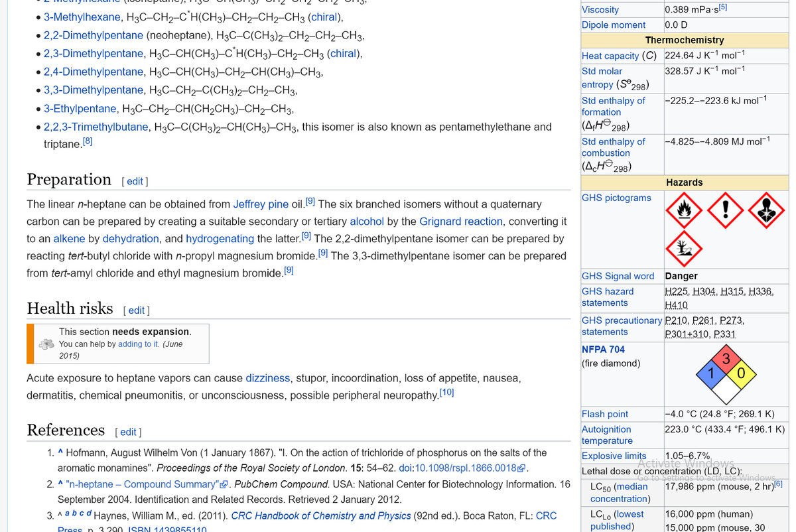
Task: Open the dizziness link
Action: 268,377
